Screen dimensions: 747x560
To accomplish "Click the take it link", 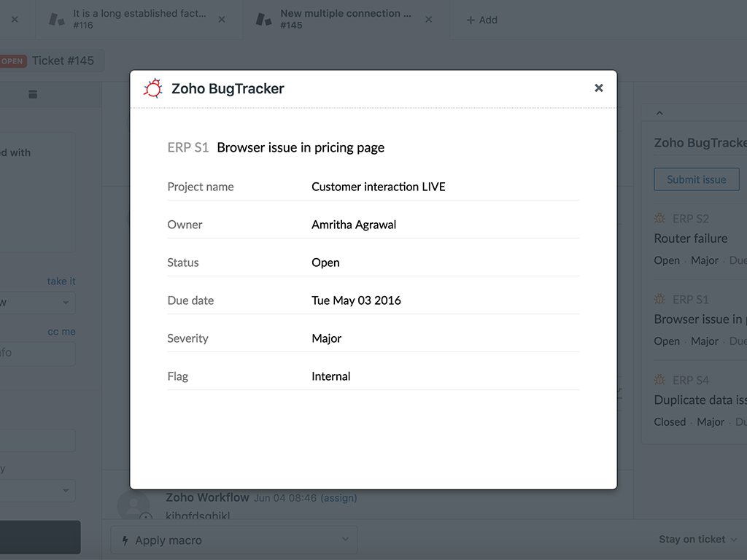I will point(61,281).
